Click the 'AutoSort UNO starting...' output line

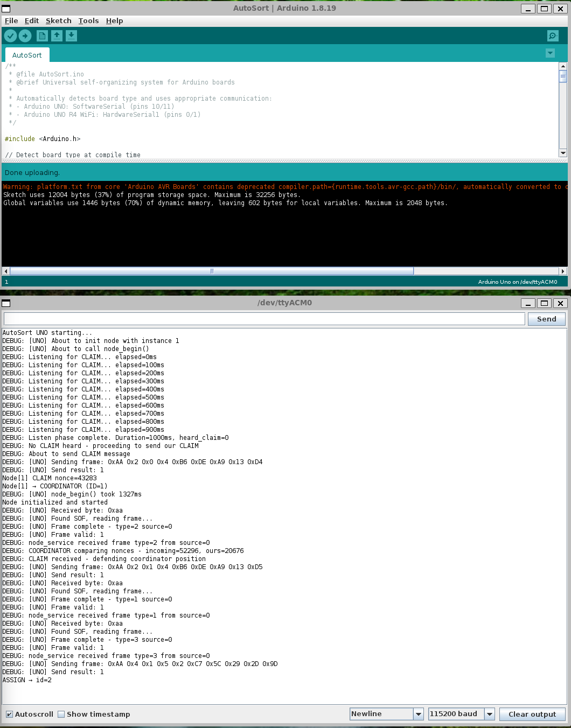tap(47, 333)
